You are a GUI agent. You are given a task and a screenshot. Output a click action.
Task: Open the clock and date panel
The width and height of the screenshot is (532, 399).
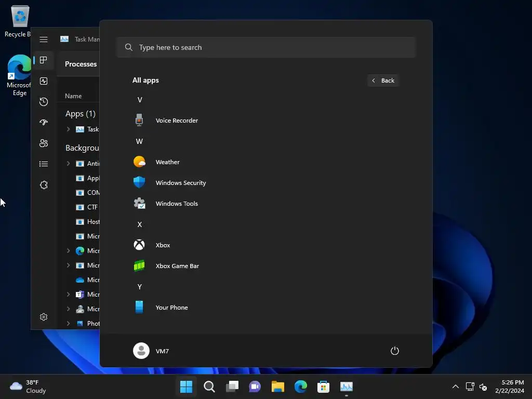point(510,387)
